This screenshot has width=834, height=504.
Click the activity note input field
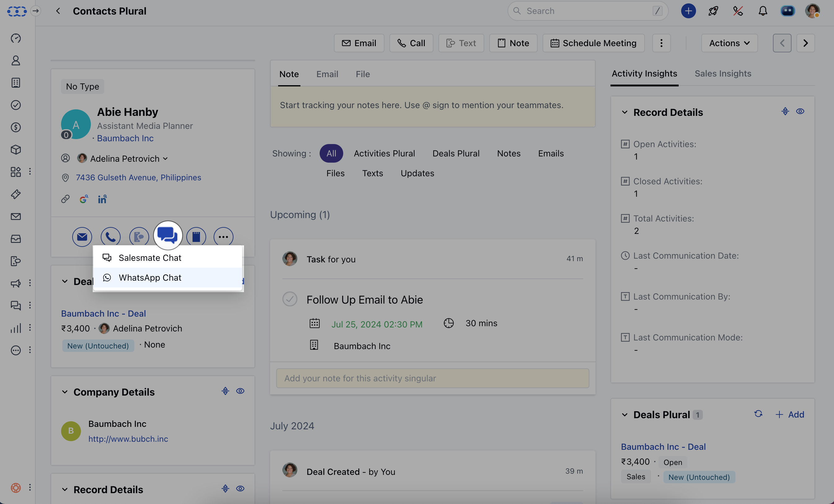[x=432, y=378]
